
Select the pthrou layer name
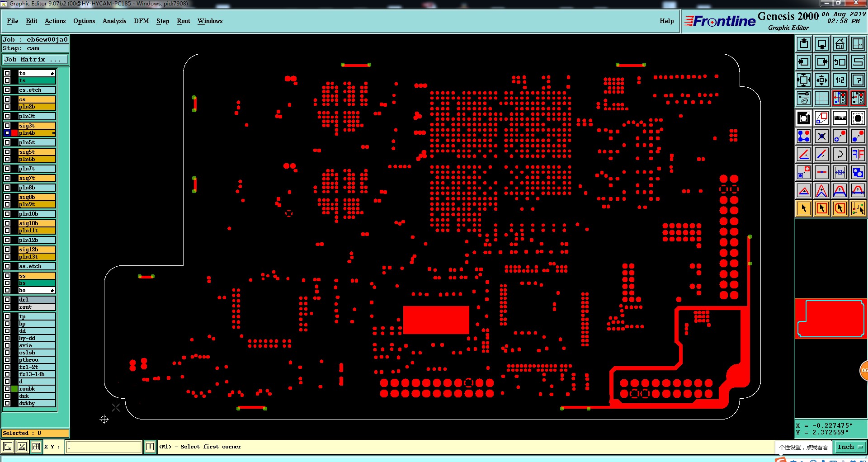click(x=37, y=360)
